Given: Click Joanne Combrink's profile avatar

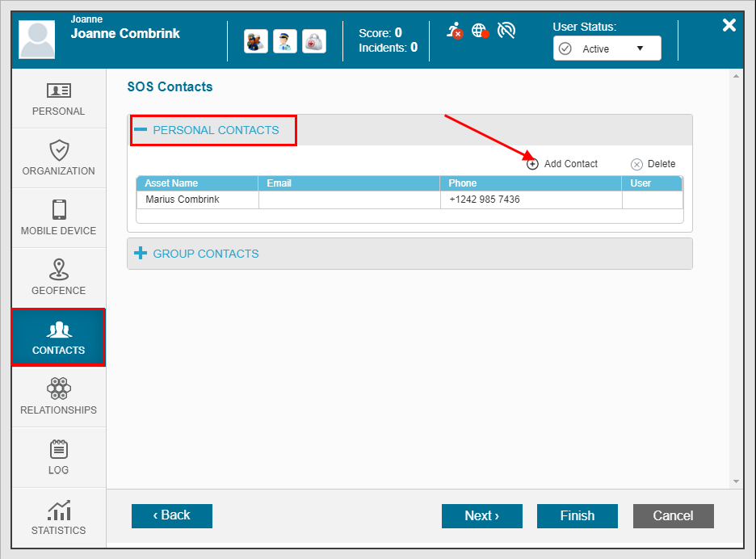Looking at the screenshot, I should tap(36, 40).
